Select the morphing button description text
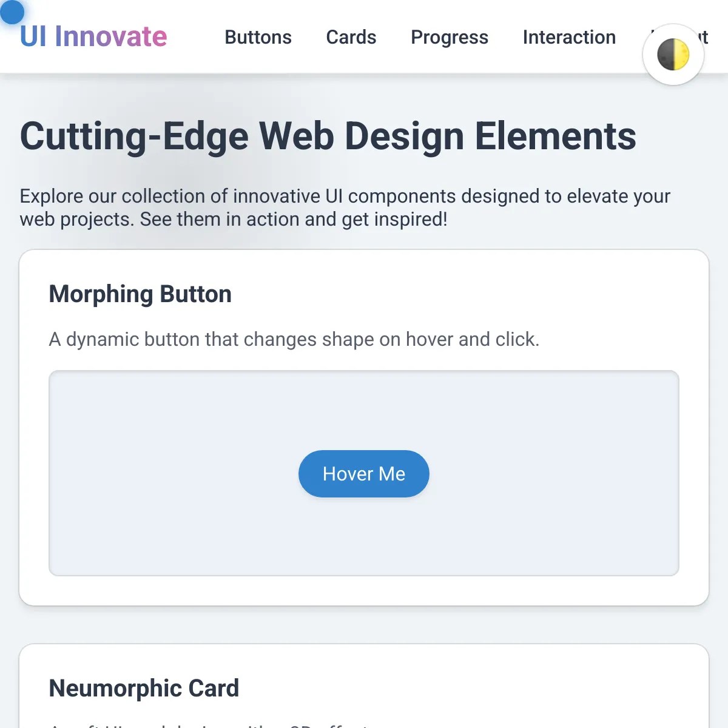The height and width of the screenshot is (728, 728). (x=294, y=339)
